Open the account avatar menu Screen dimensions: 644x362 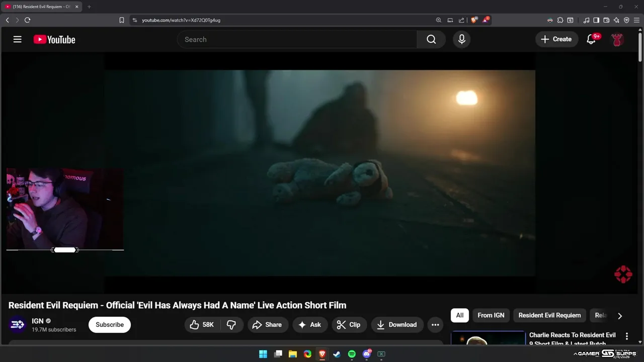pyautogui.click(x=617, y=39)
